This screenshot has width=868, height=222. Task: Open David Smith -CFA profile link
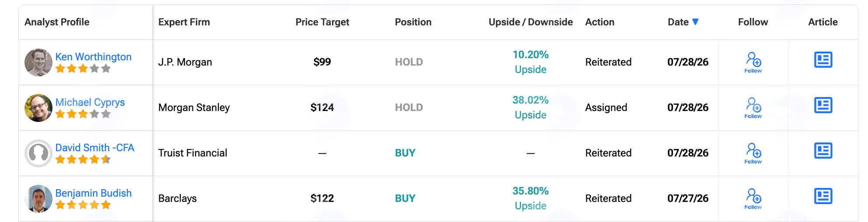[x=94, y=148]
